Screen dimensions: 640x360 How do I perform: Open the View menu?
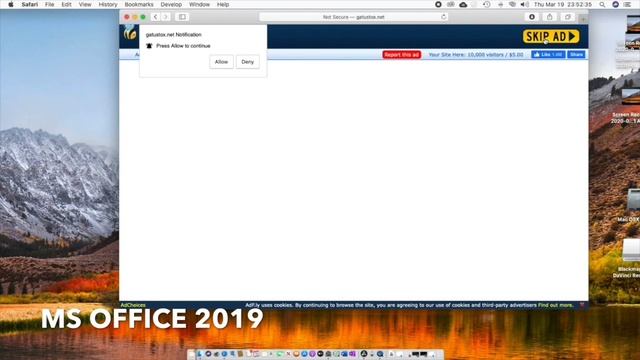(x=85, y=4)
